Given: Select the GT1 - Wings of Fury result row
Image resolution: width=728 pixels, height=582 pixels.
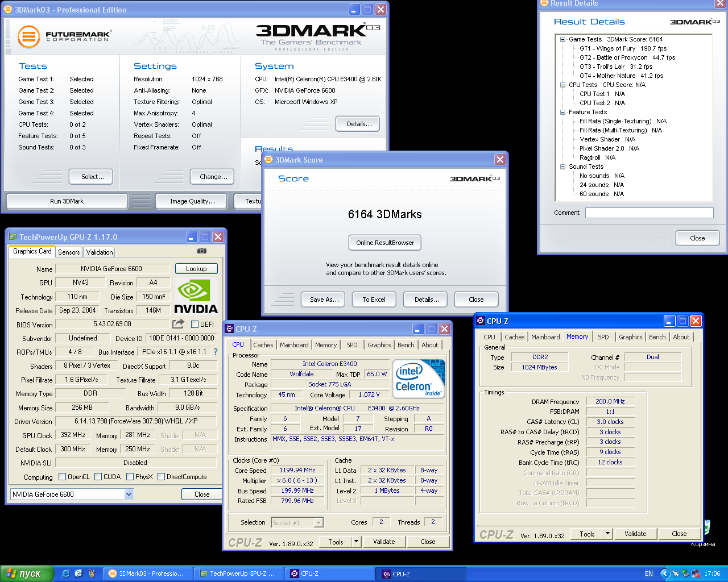Looking at the screenshot, I should (623, 48).
